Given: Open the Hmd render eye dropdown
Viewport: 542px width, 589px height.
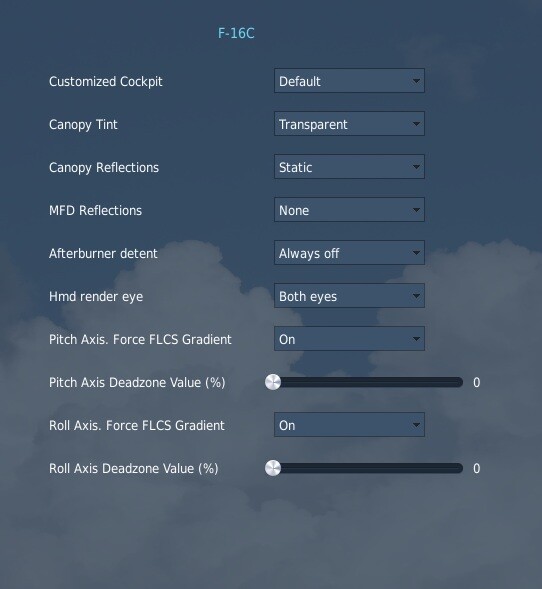Looking at the screenshot, I should (x=349, y=296).
